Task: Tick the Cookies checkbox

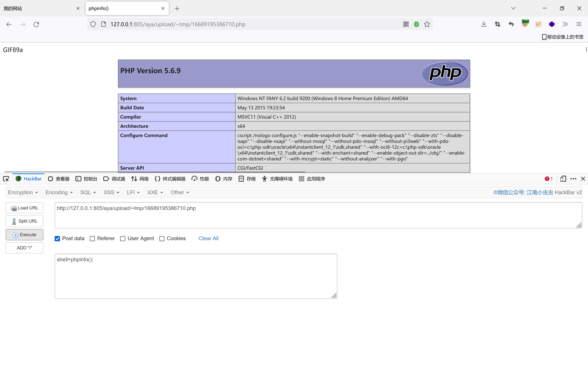Action: (x=162, y=239)
